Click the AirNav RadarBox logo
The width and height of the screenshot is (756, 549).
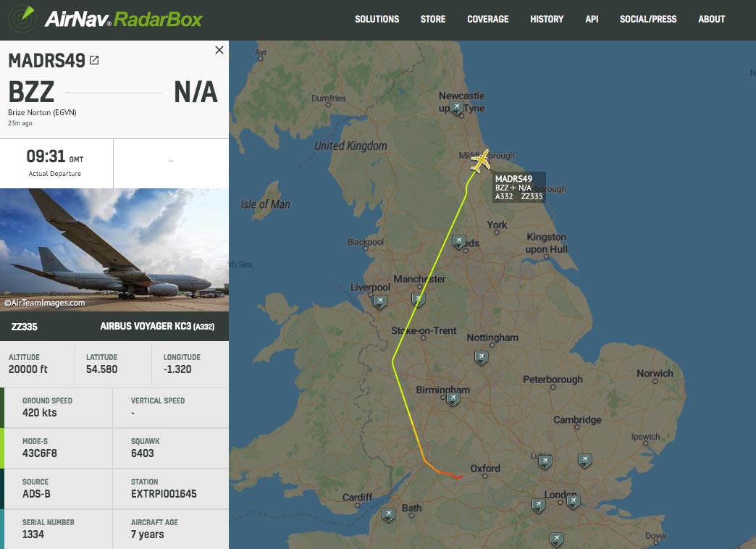pos(106,20)
